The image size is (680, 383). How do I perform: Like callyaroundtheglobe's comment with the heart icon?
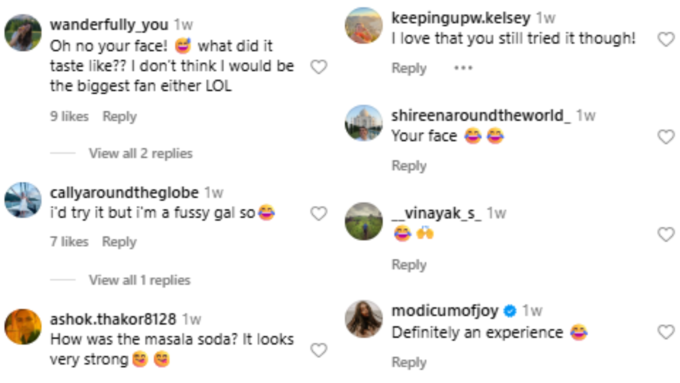tap(319, 213)
